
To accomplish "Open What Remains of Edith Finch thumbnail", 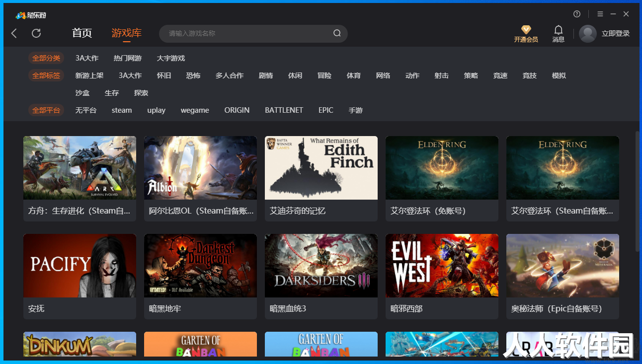I will click(321, 168).
